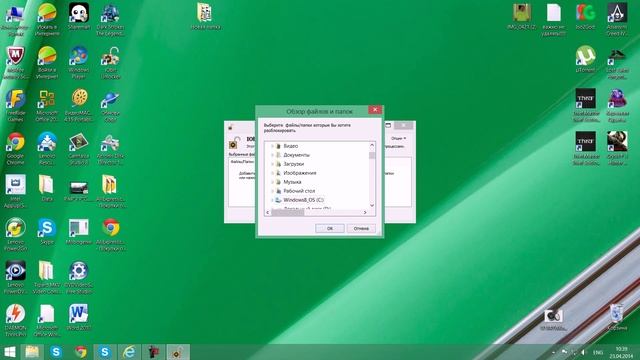Viewport: 640px width, 360px height.
Task: Expand the Документы folder node
Action: (x=272, y=155)
